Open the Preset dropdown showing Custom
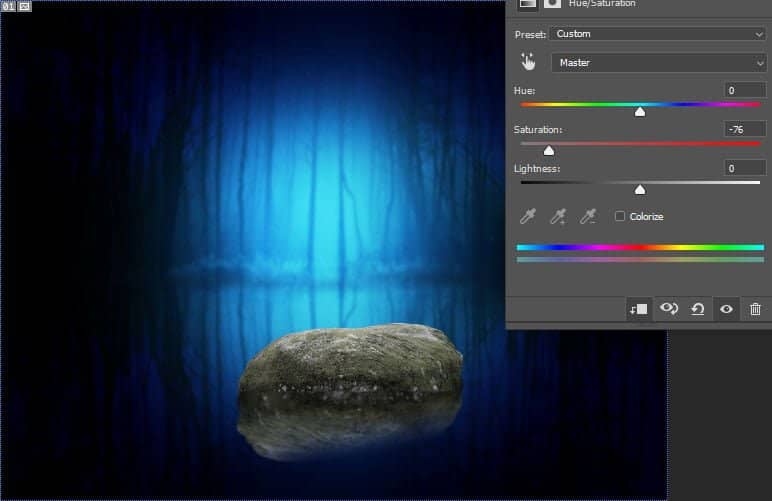This screenshot has width=772, height=501. pyautogui.click(x=658, y=34)
